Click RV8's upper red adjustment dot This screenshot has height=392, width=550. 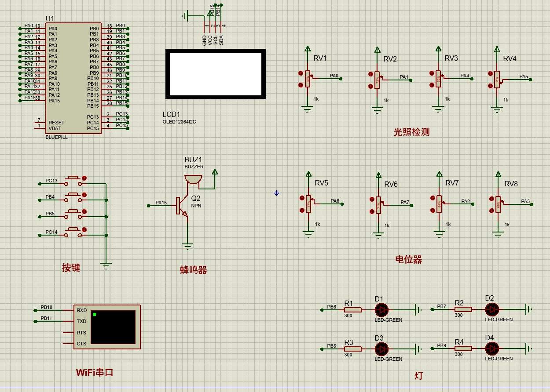(491, 199)
